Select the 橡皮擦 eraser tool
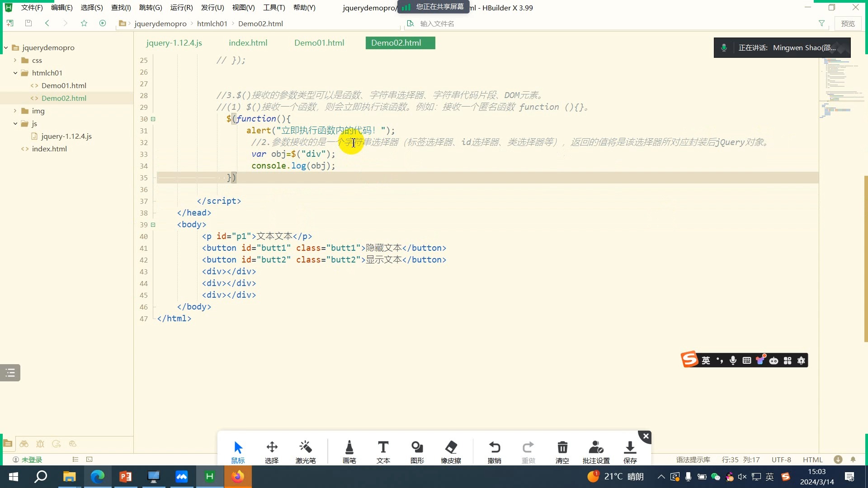 451,452
